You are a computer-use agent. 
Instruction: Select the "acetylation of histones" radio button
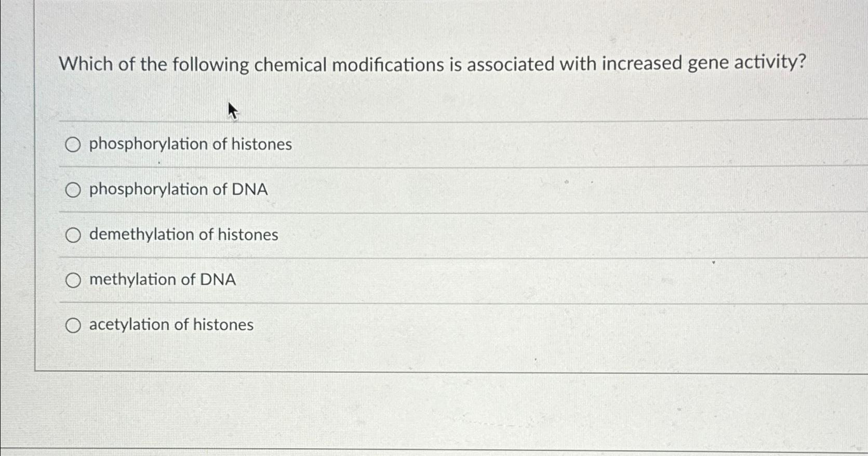pos(73,325)
